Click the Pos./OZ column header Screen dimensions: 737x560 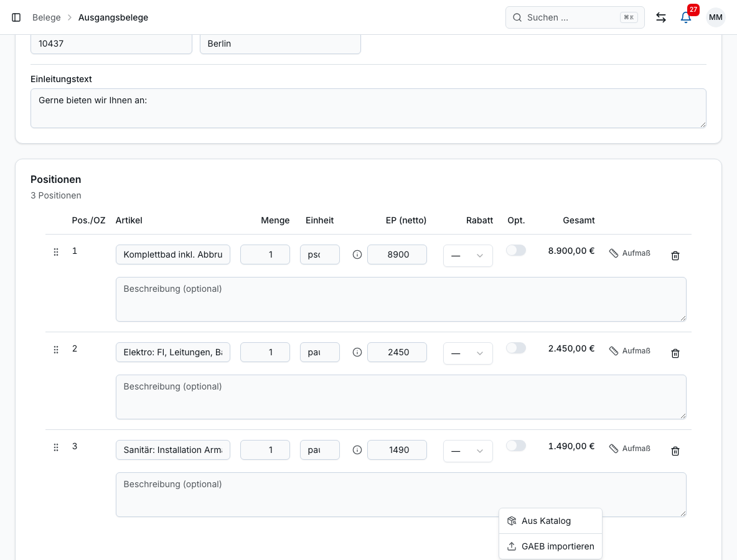(x=88, y=220)
